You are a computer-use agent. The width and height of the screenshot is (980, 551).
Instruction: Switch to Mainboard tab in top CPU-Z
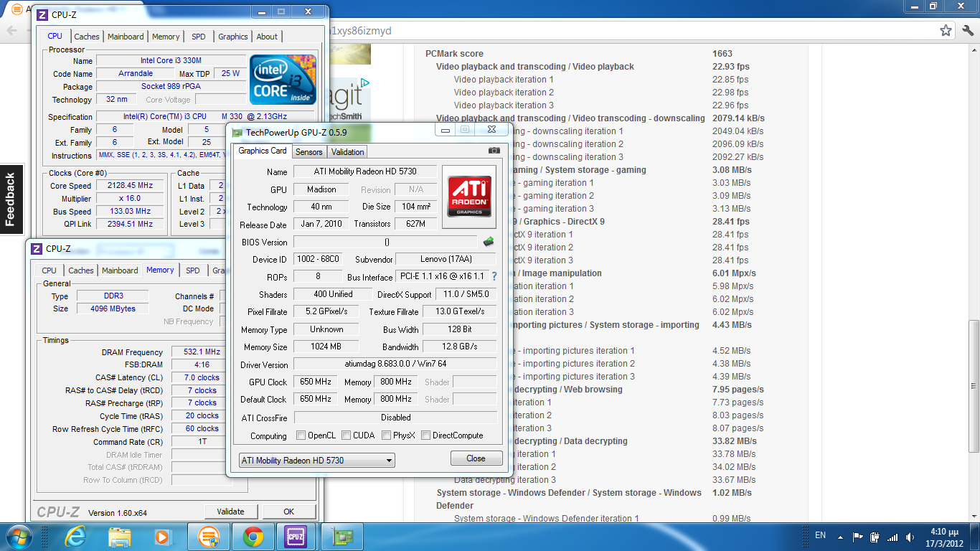click(126, 37)
